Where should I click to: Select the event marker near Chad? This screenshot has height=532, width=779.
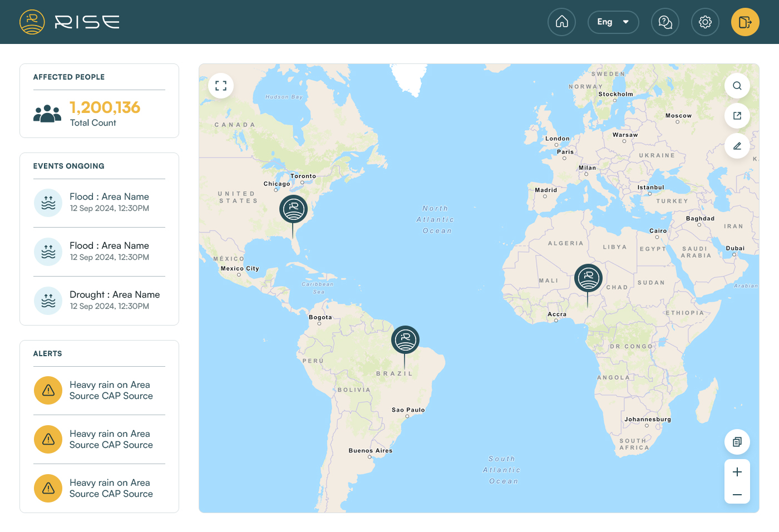(x=588, y=278)
